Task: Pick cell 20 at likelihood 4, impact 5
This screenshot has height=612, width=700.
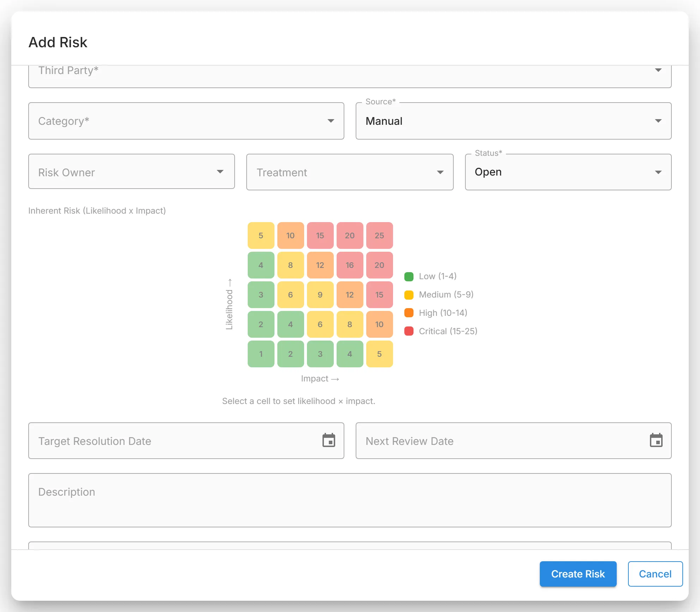Action: click(379, 265)
